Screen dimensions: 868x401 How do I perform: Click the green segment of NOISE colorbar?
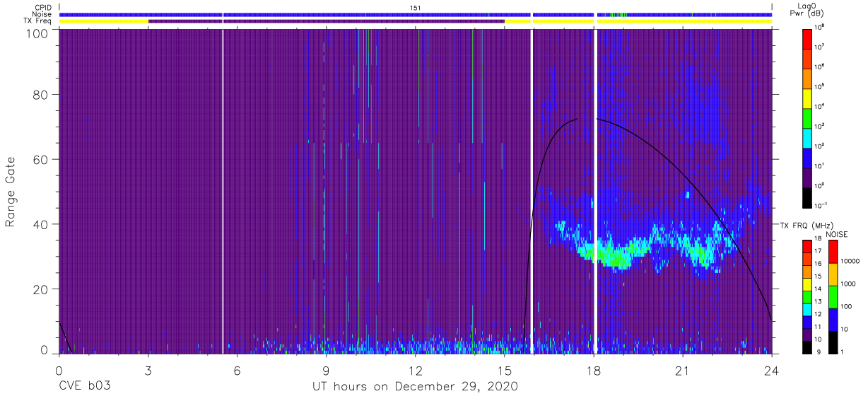833,296
